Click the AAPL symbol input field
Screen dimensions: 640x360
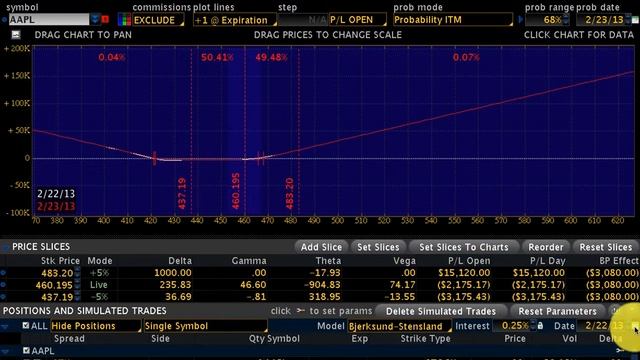(49, 19)
